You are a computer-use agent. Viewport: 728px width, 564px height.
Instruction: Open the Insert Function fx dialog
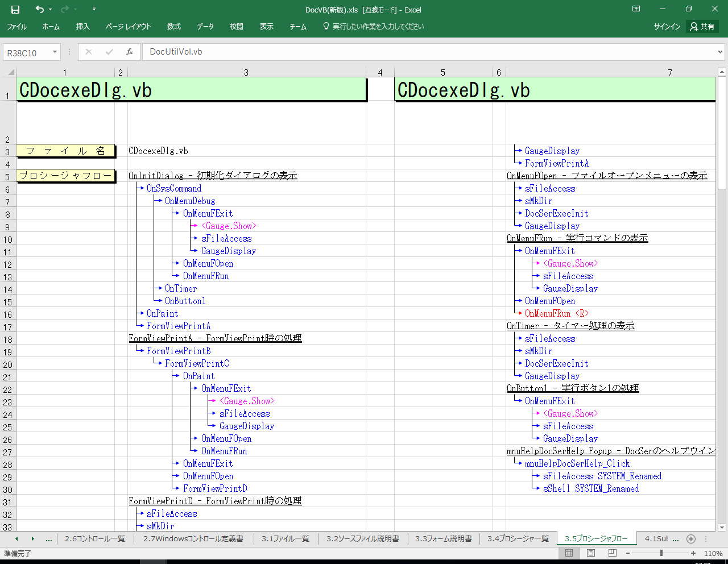click(130, 52)
